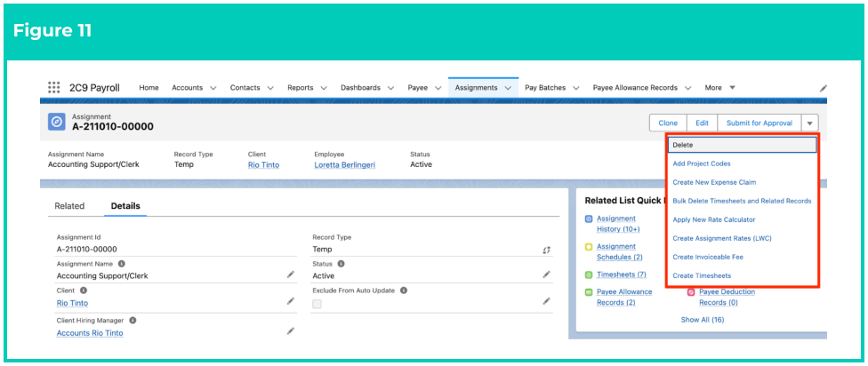The width and height of the screenshot is (868, 366).
Task: Click Show All (16) link
Action: click(x=703, y=320)
